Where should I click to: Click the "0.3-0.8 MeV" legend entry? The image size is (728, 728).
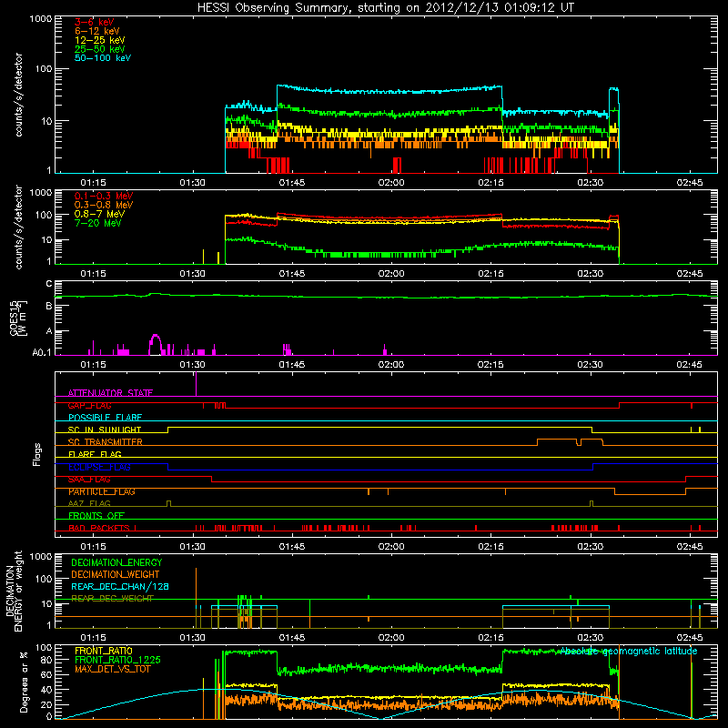click(x=104, y=205)
